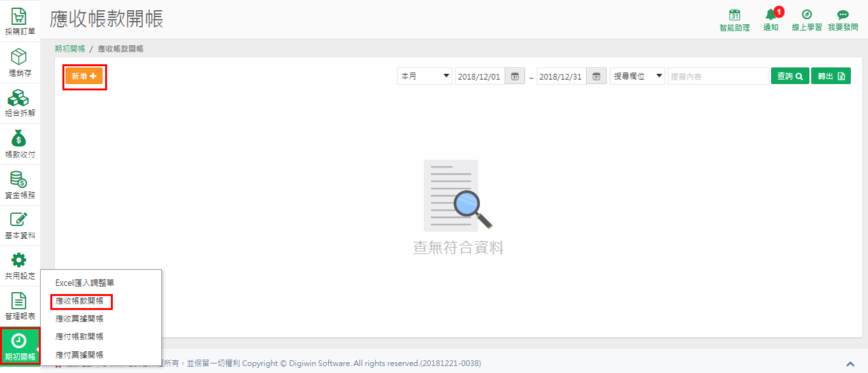Click 期初開帳 breadcrumb link
The height and width of the screenshot is (373, 868).
(70, 49)
